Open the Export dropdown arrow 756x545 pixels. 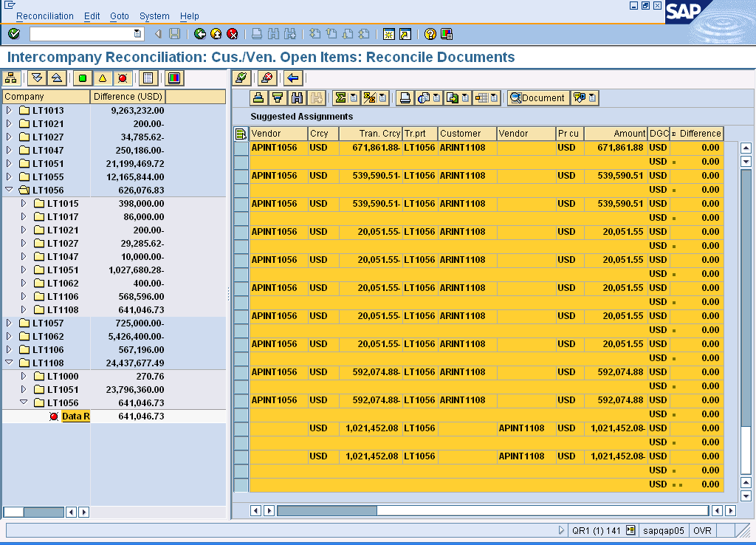pos(465,98)
